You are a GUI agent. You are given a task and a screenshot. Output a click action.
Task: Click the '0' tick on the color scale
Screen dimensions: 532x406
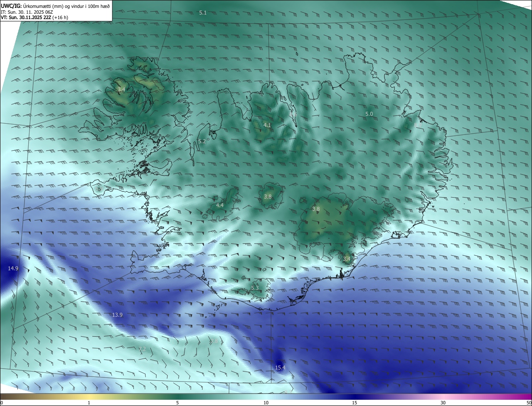[2, 403]
